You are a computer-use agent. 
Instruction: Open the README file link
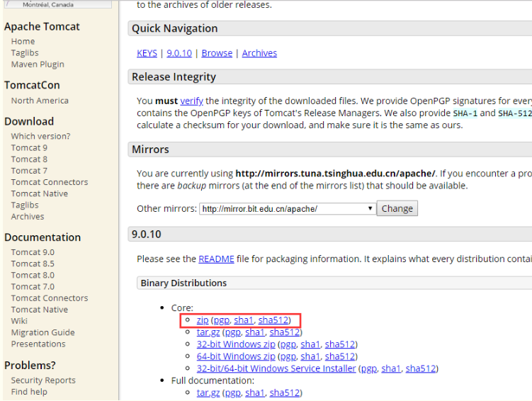pyautogui.click(x=216, y=259)
